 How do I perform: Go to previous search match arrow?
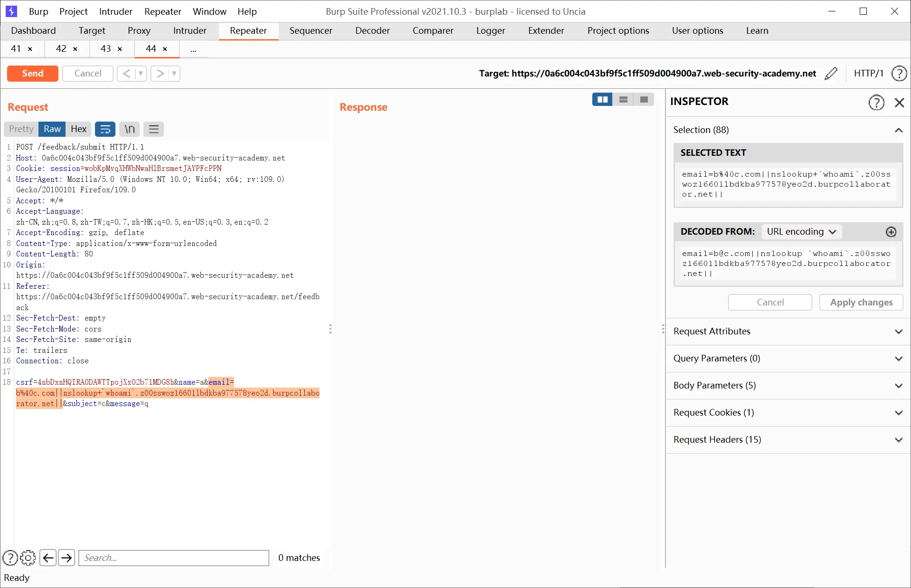(x=48, y=558)
